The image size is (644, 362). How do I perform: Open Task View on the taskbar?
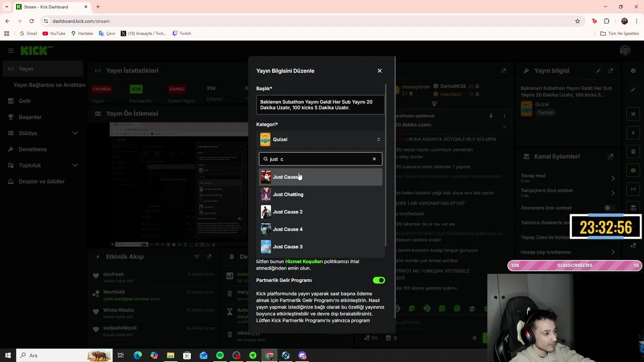(121, 355)
